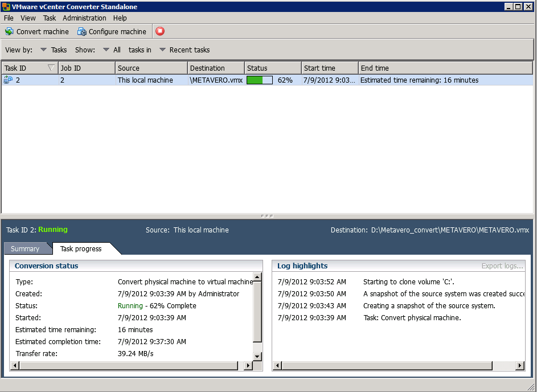Viewport: 537px width, 392px height.
Task: Click the 'Running - 62% Complete' status value
Action: [x=157, y=305]
